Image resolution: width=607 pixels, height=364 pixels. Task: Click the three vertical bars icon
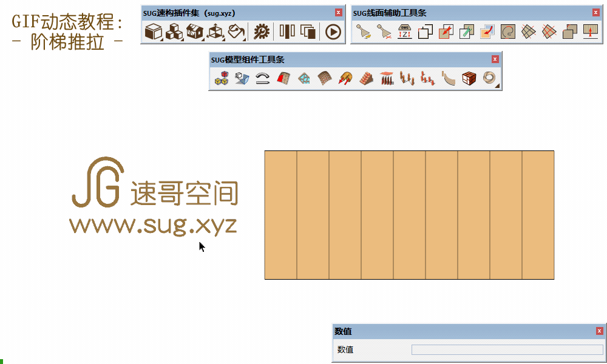(x=287, y=32)
